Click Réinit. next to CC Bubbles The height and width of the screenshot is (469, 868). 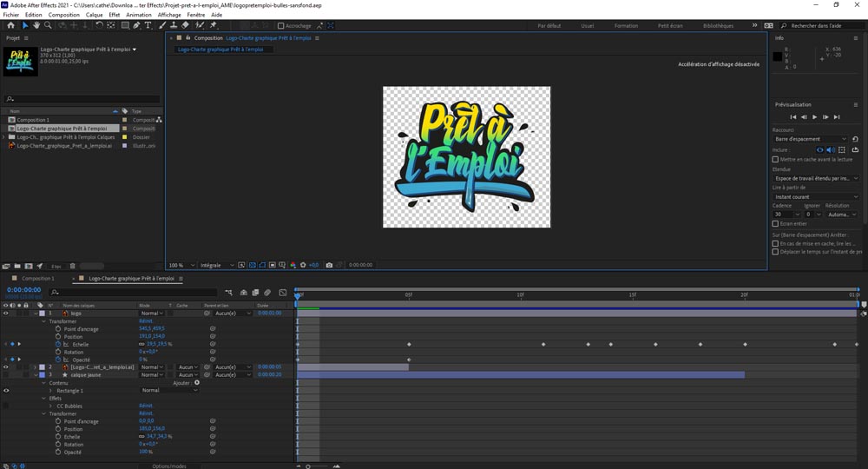click(x=146, y=406)
